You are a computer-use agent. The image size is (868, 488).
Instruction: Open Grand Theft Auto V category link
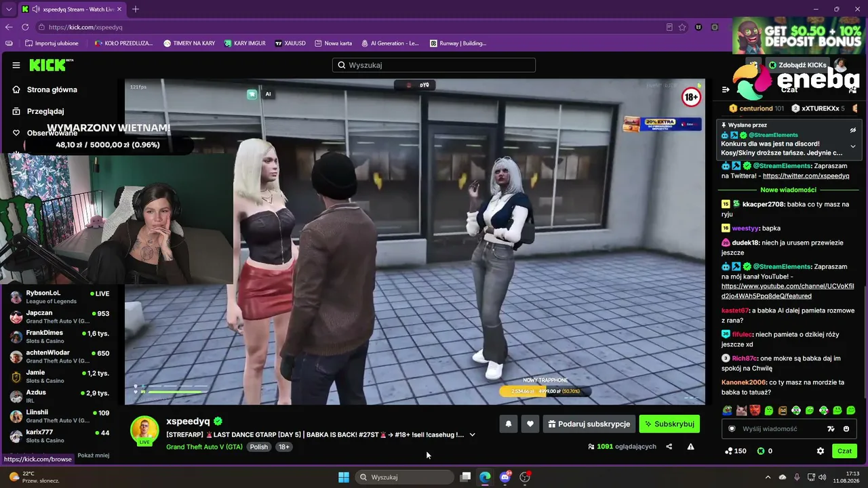(x=204, y=447)
